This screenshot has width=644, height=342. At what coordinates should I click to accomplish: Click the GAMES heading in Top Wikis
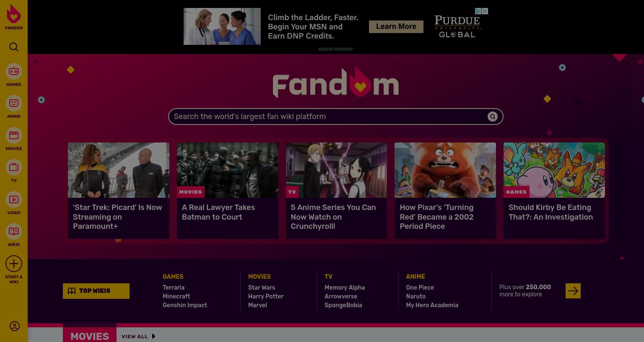[173, 277]
